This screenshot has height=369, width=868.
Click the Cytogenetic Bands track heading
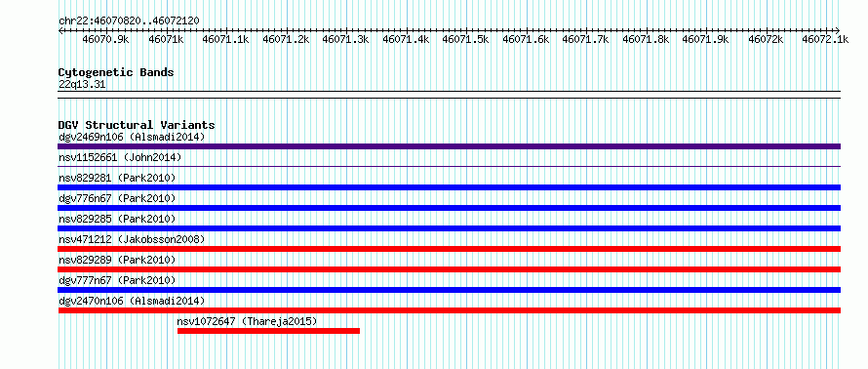(116, 72)
